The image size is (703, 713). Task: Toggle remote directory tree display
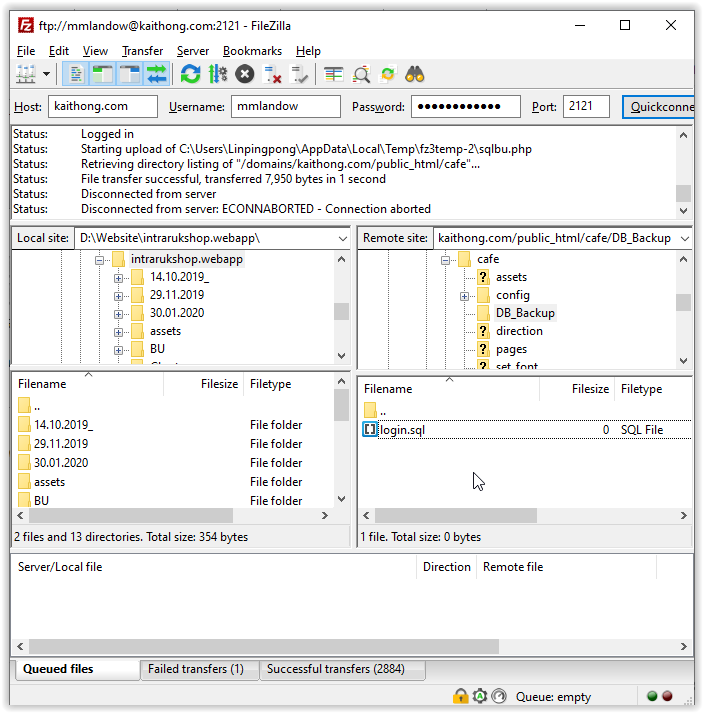(x=130, y=74)
